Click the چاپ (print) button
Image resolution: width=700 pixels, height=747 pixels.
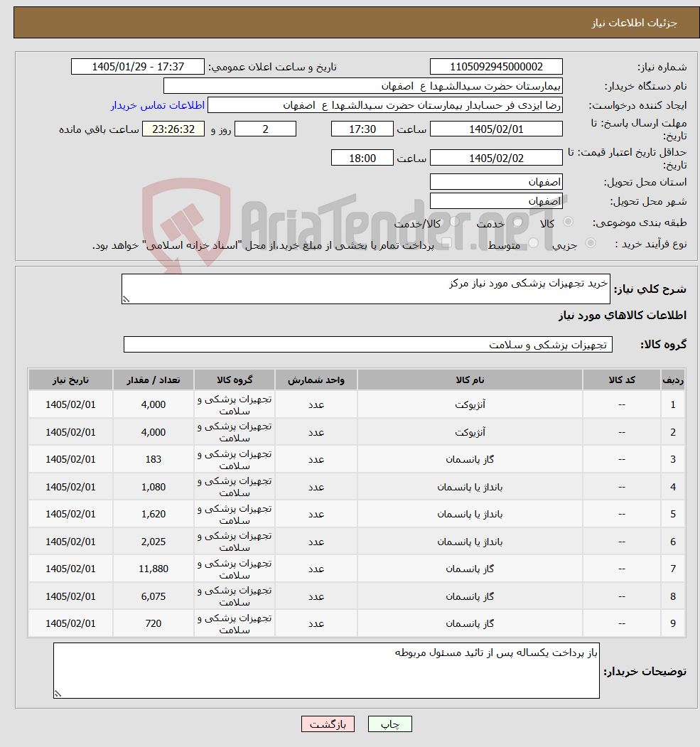[389, 724]
